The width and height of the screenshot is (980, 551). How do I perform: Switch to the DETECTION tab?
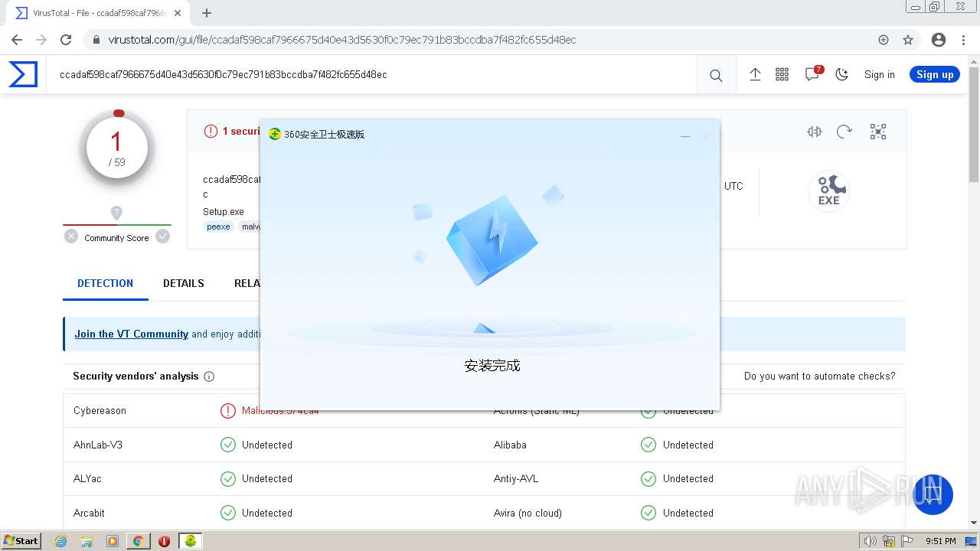point(105,283)
